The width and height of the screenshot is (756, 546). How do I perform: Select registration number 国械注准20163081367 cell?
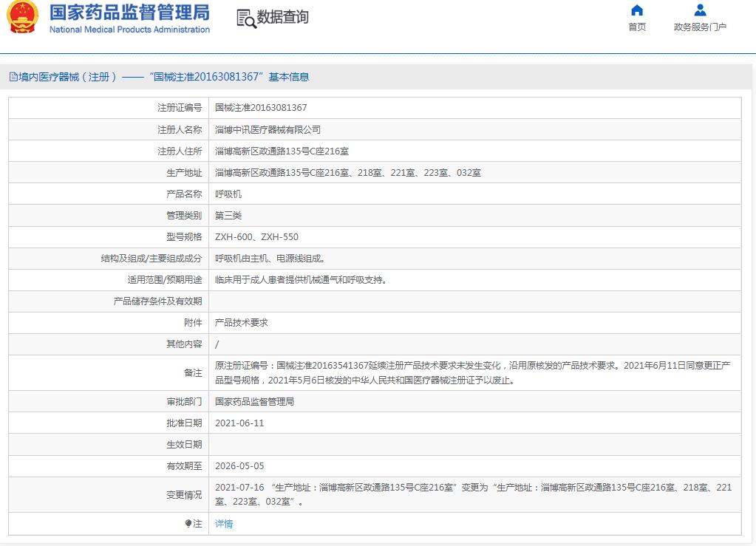click(x=262, y=108)
